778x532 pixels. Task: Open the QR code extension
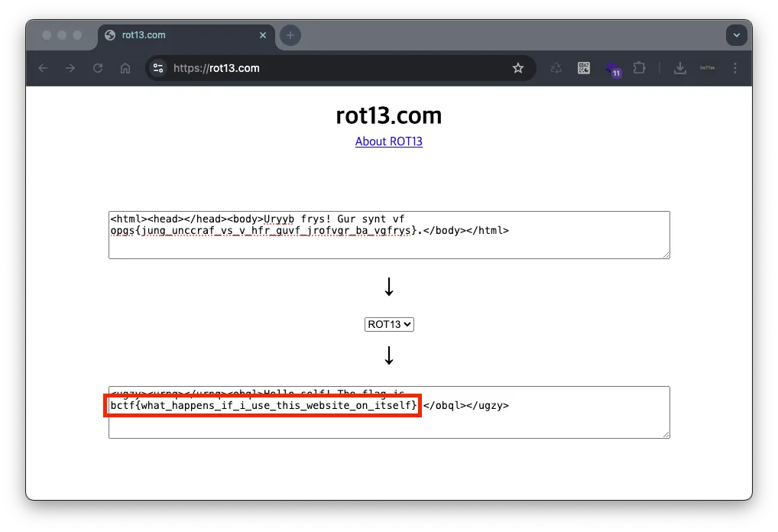[x=584, y=68]
